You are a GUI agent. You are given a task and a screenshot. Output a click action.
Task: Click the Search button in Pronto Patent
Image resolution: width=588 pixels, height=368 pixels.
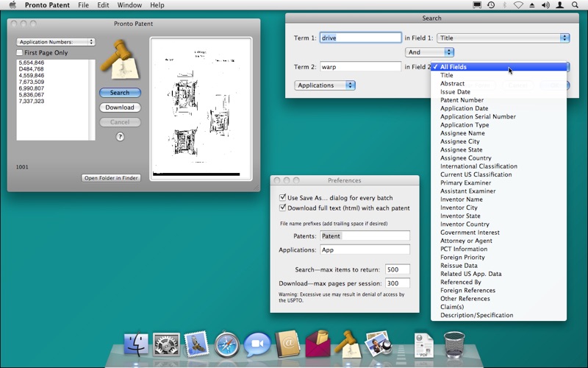(120, 93)
